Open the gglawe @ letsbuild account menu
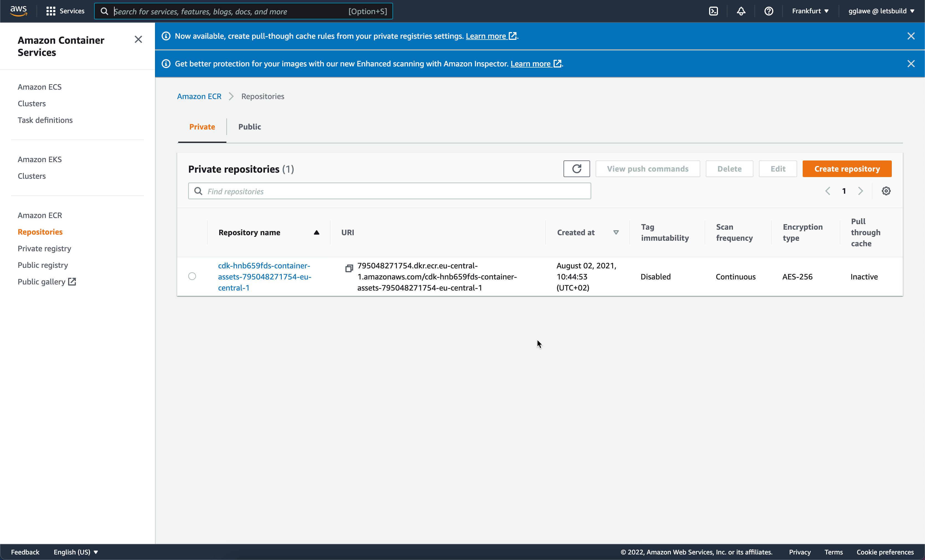Screen dimensions: 925x560 pos(881,11)
